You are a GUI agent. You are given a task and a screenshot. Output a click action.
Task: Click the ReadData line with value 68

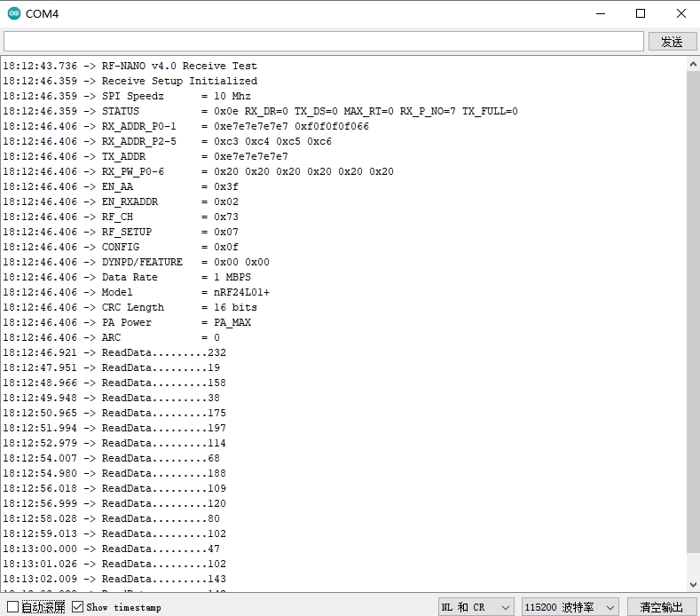(x=111, y=459)
